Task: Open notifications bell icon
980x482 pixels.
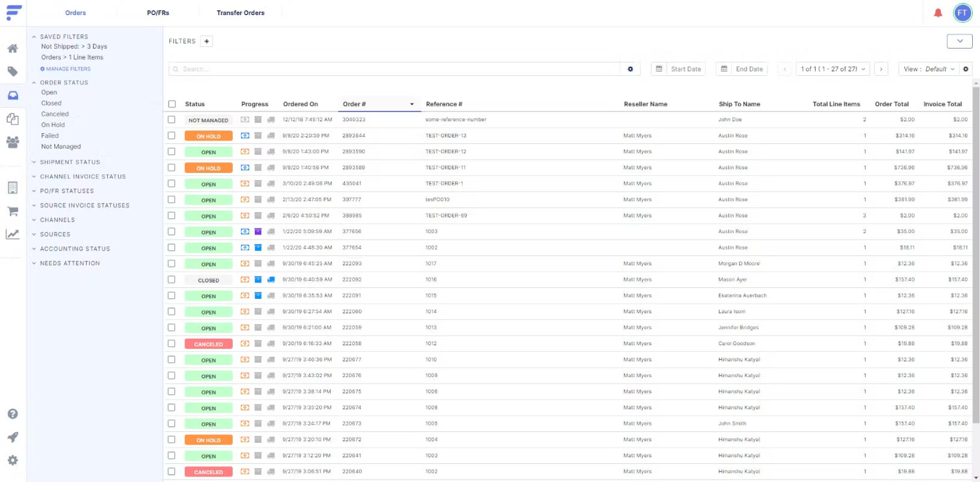Action: [938, 13]
